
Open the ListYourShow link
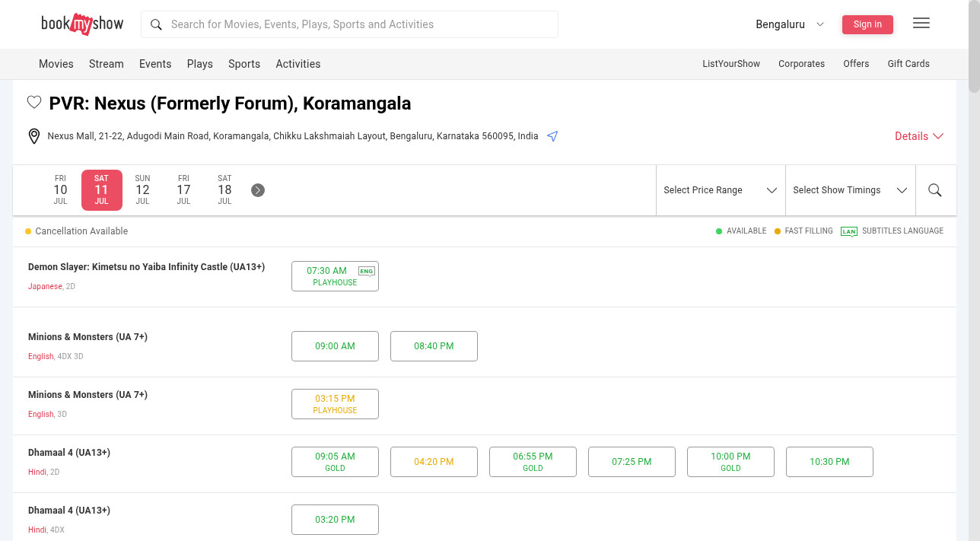731,64
